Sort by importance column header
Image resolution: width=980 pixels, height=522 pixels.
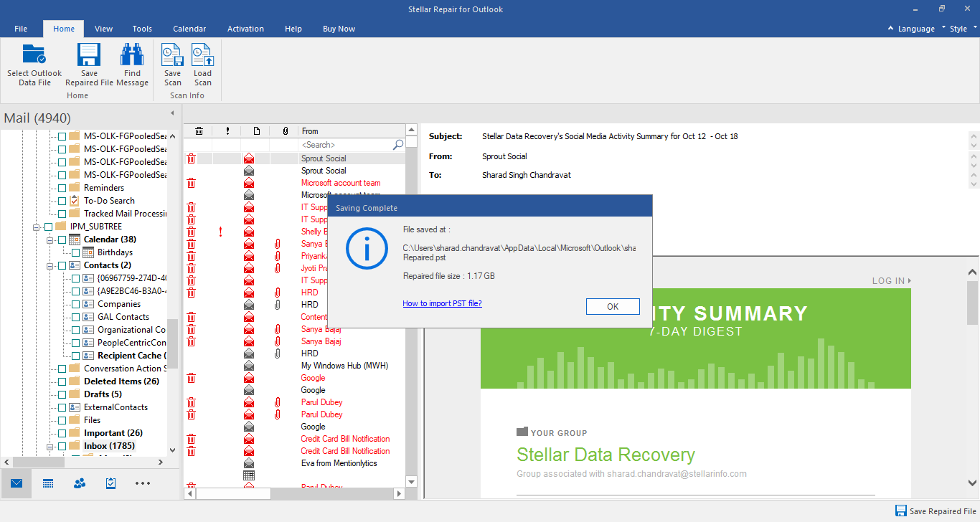(227, 131)
